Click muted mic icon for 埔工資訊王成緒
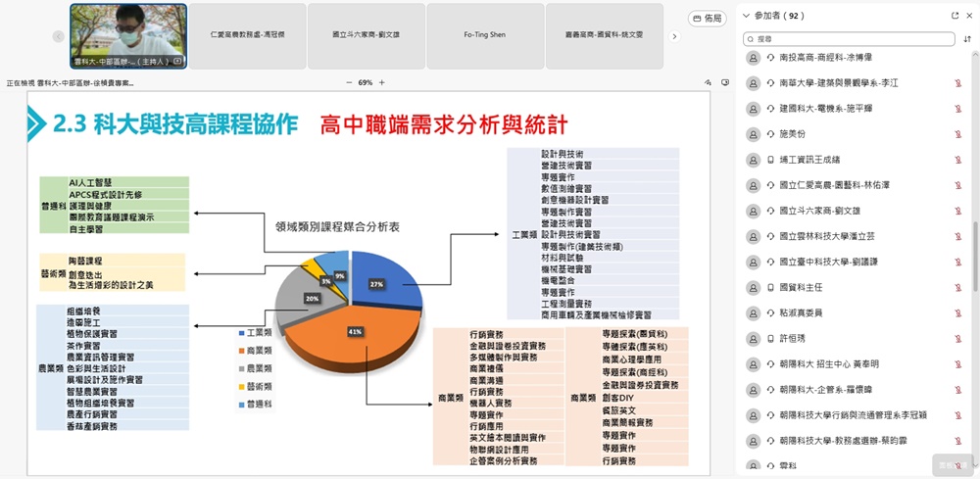The width and height of the screenshot is (980, 479). 958,160
